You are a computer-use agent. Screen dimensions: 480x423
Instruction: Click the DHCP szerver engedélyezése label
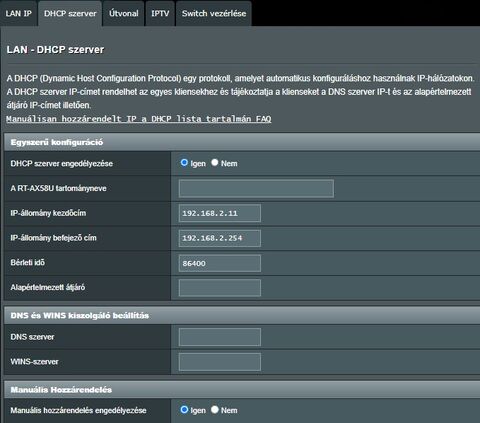click(62, 164)
